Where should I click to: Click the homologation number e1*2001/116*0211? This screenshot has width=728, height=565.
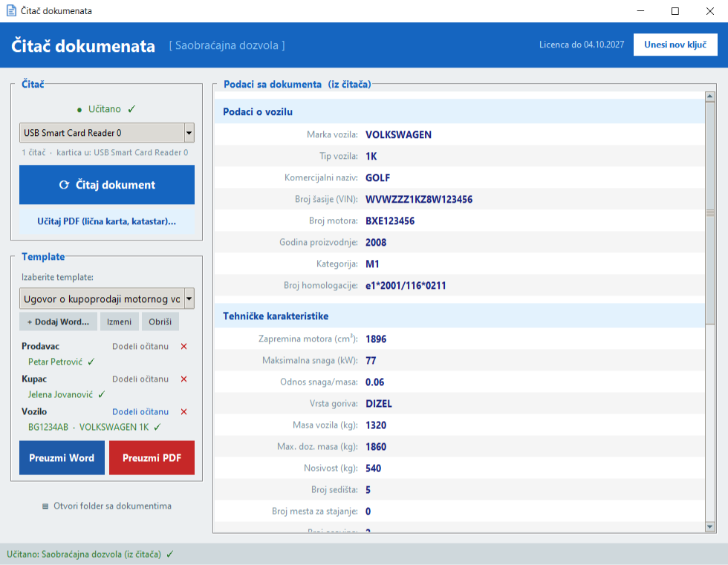[406, 286]
